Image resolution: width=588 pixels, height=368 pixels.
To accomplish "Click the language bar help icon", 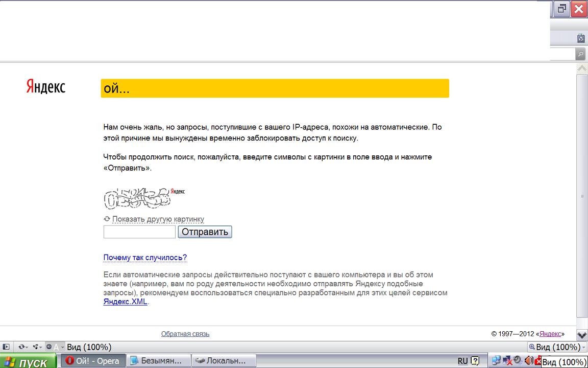I will click(x=475, y=361).
